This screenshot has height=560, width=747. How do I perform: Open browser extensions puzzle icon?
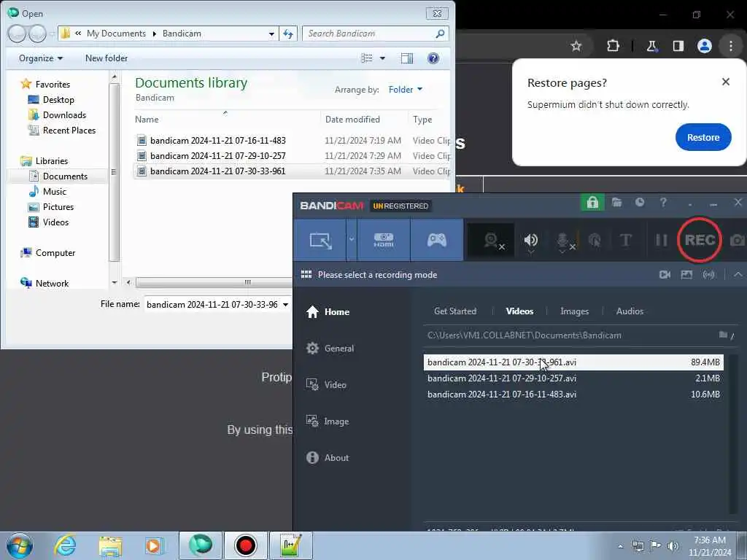tap(613, 46)
